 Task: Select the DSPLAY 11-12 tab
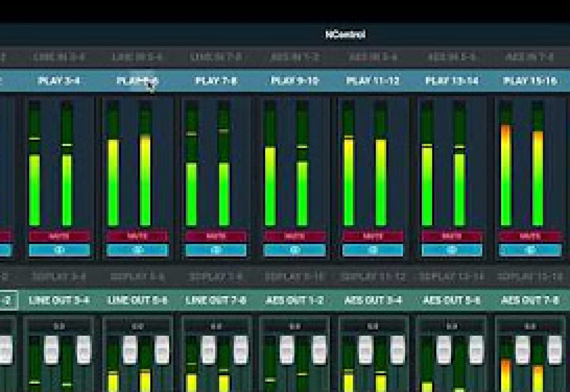coord(373,277)
